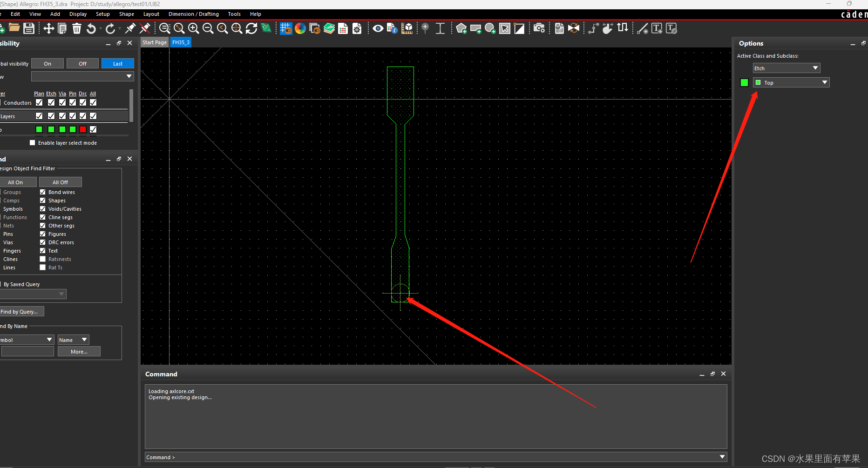Image resolution: width=868 pixels, height=468 pixels.
Task: Open the color wheel dialog icon
Action: tap(300, 28)
